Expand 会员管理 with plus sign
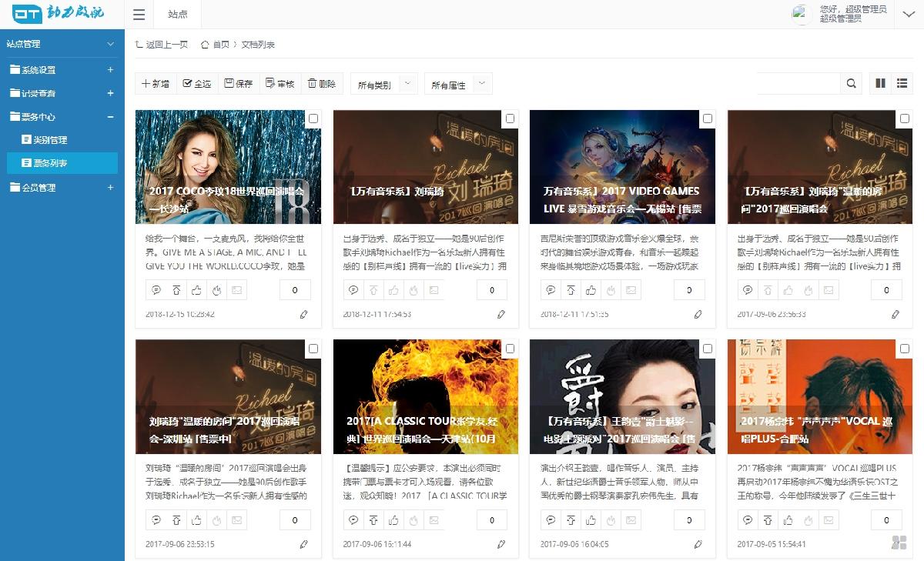924x561 pixels. pyautogui.click(x=110, y=187)
